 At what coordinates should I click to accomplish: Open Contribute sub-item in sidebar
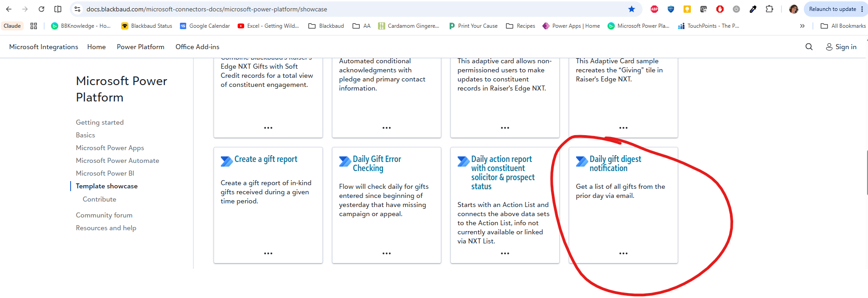click(x=99, y=199)
